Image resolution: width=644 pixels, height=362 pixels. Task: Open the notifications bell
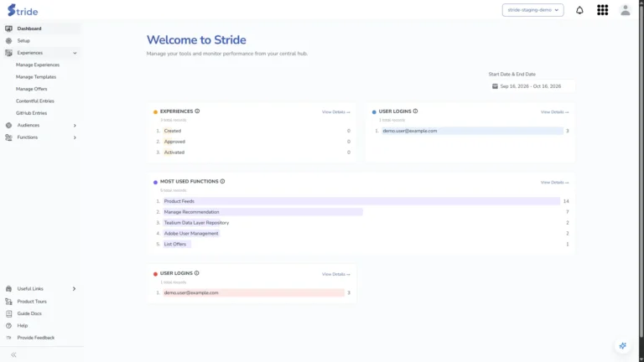pos(579,10)
